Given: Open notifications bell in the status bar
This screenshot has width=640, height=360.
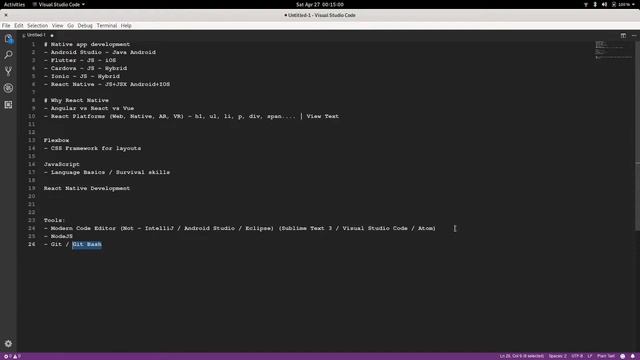Looking at the screenshot, I should [x=633, y=356].
